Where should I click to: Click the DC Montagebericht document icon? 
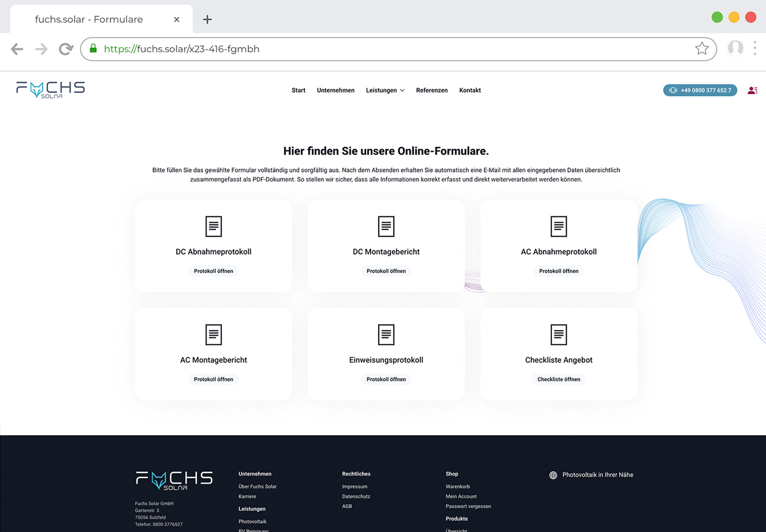pos(386,226)
